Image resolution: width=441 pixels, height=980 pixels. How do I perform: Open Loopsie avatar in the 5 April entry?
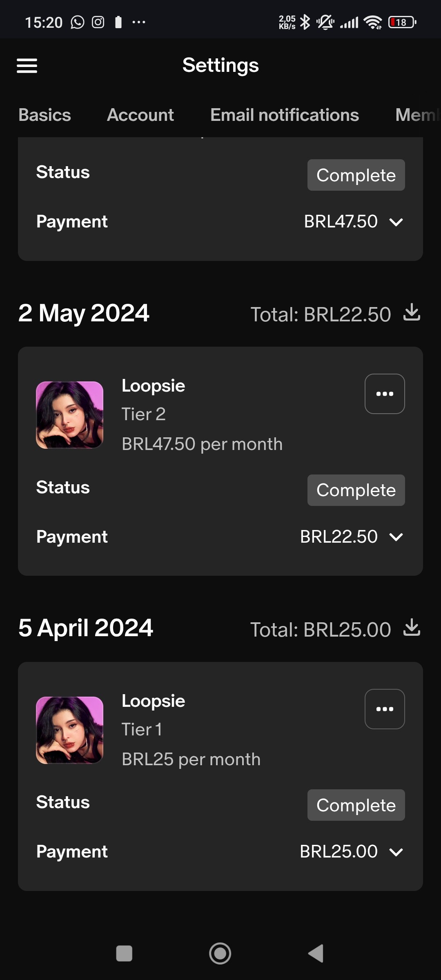tap(70, 730)
